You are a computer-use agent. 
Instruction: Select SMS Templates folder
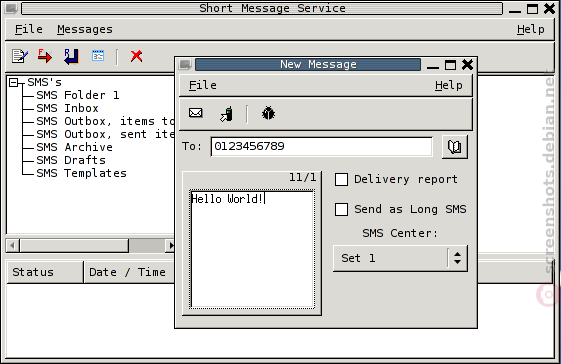(81, 173)
